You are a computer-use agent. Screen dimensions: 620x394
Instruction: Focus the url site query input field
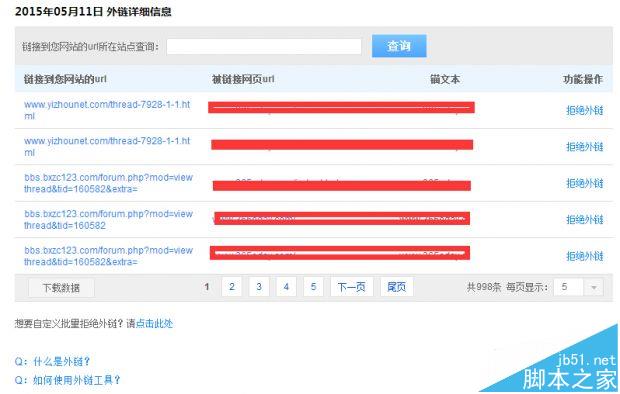[x=264, y=47]
